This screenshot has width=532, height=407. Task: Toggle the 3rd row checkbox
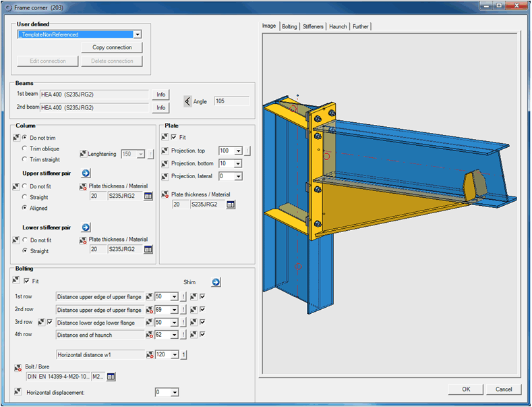[50, 323]
